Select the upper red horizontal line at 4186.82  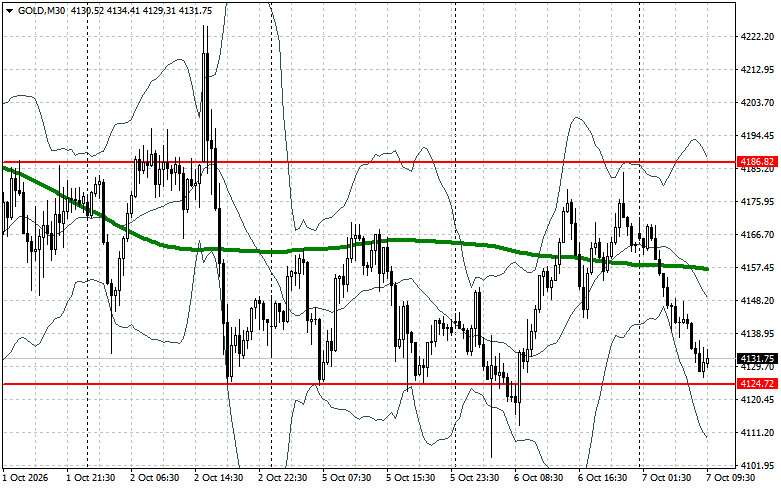point(369,162)
